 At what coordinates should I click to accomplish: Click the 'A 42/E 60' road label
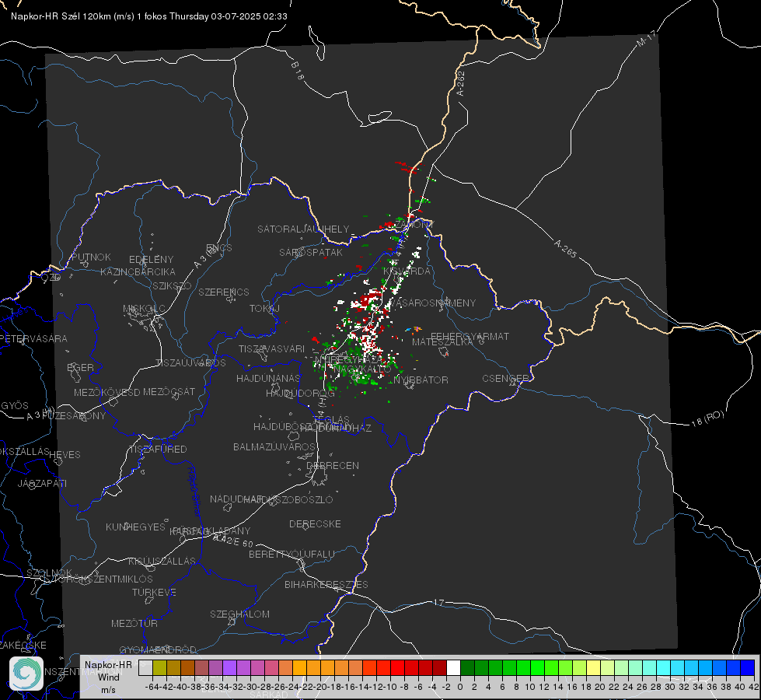[233, 541]
